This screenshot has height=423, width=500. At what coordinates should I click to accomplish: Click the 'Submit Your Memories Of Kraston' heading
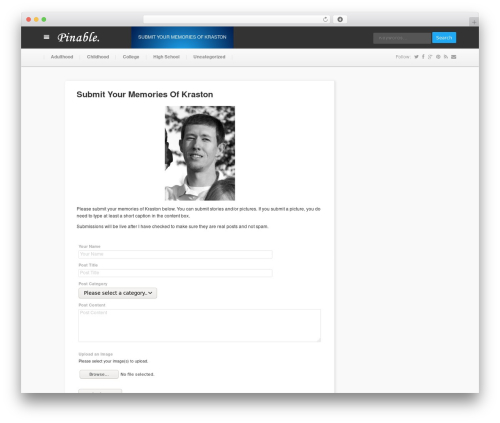145,95
